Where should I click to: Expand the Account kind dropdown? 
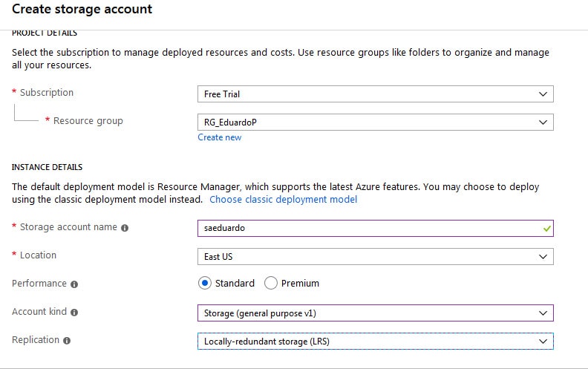[375, 313]
